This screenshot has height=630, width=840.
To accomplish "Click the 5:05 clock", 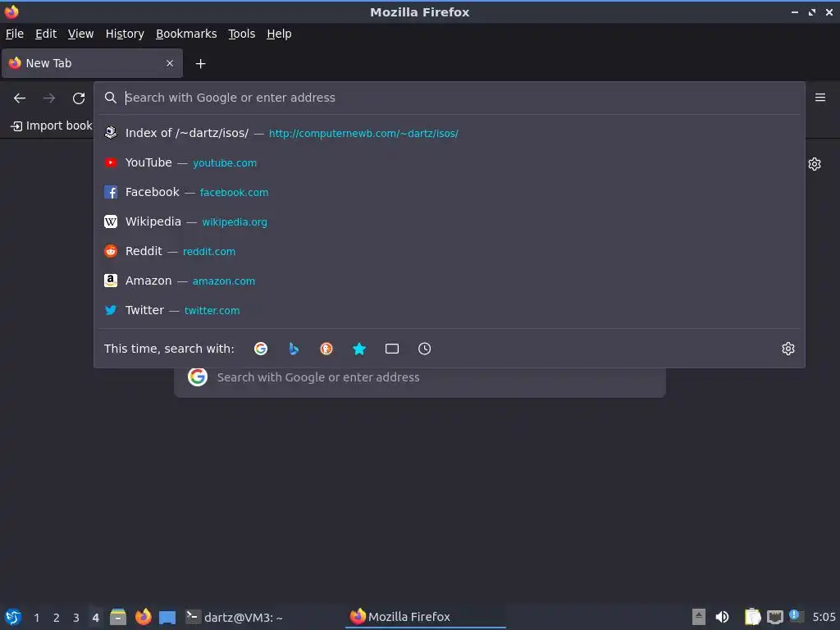I will pyautogui.click(x=824, y=617).
